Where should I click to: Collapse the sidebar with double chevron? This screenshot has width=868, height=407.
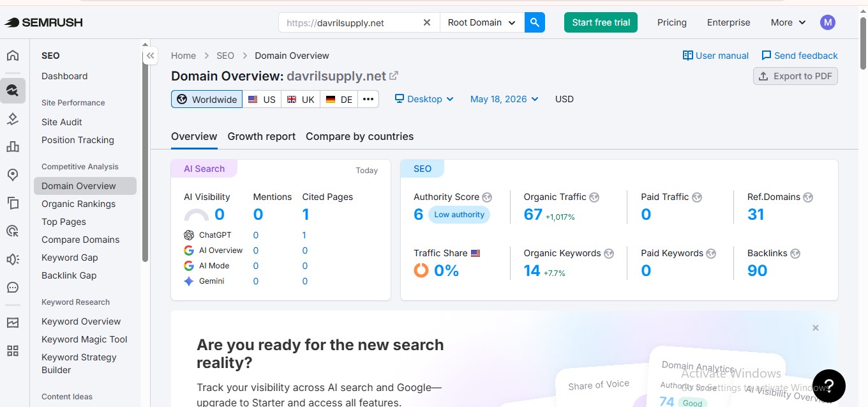(150, 56)
